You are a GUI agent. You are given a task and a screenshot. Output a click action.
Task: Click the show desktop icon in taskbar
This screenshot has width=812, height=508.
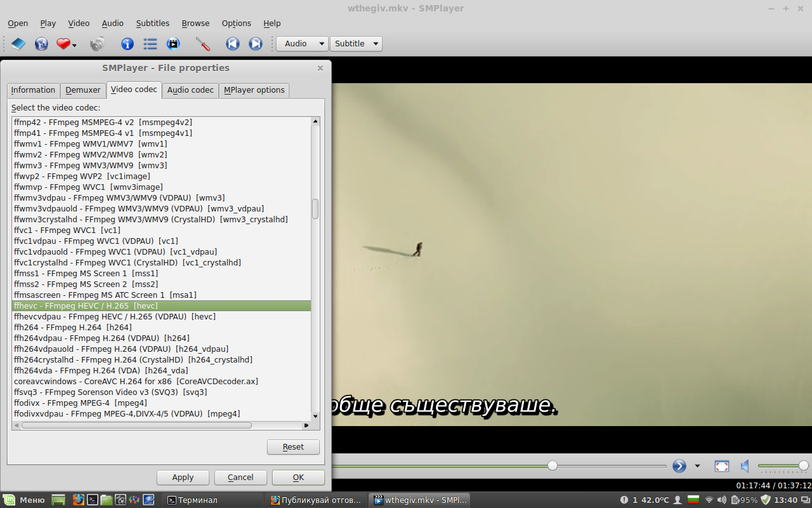58,500
